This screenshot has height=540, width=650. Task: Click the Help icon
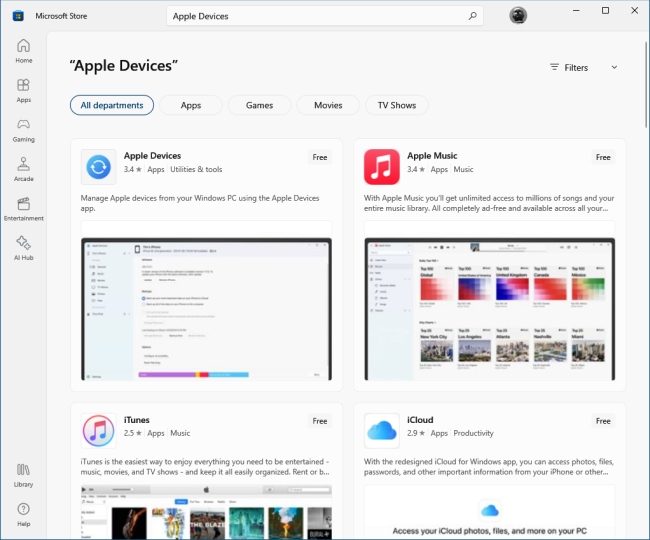(x=23, y=513)
